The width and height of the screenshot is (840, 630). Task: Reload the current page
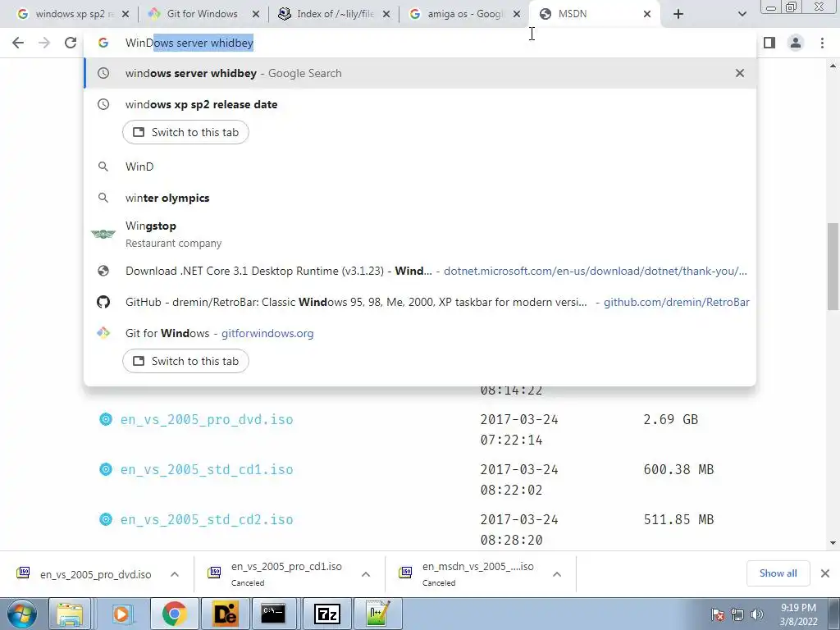tap(71, 43)
